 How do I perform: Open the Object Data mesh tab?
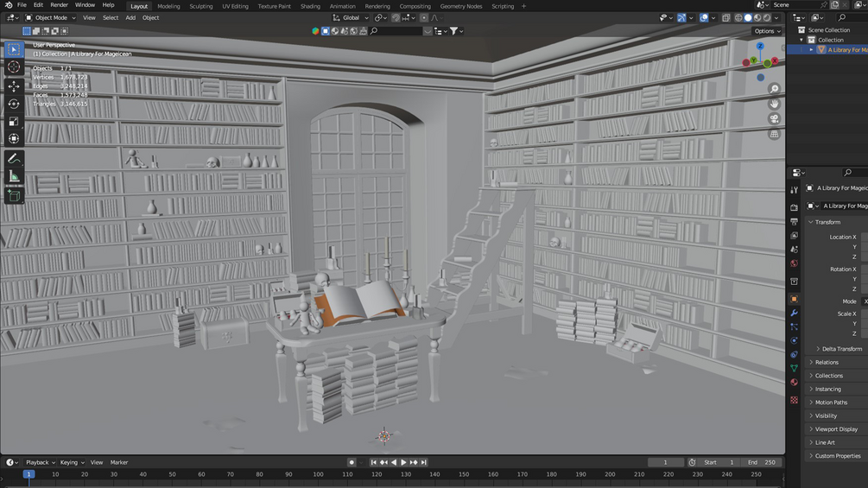[x=794, y=368]
